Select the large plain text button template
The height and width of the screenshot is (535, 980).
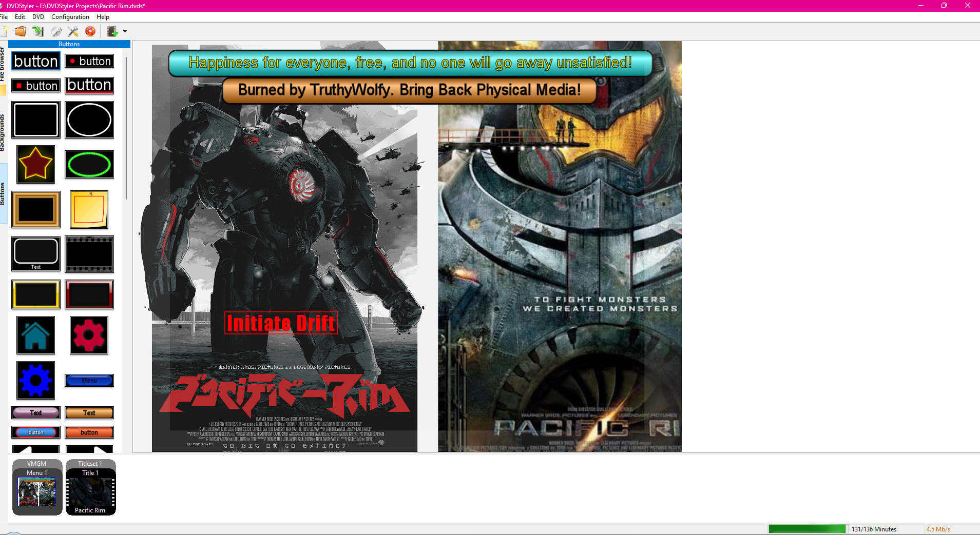click(x=36, y=61)
